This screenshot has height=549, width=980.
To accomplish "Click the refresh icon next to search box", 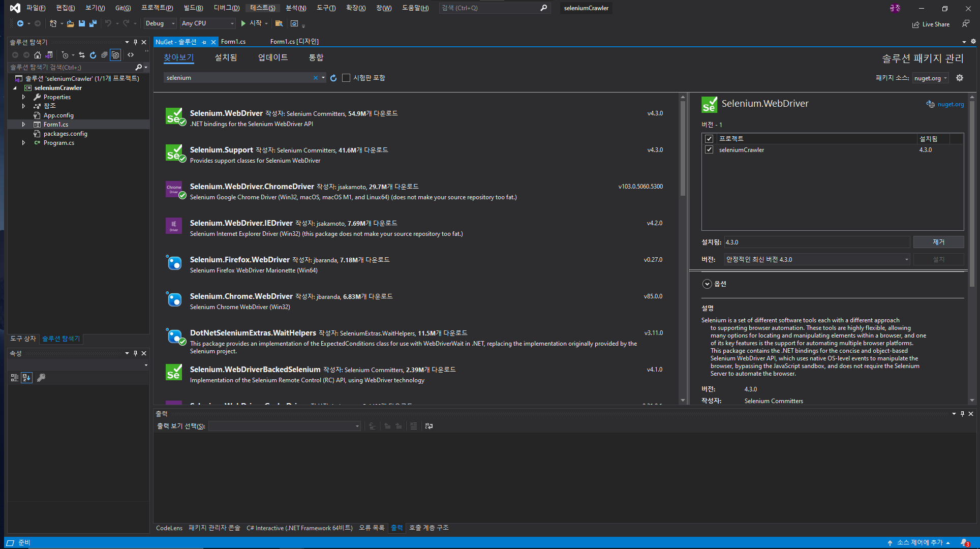I will [333, 78].
